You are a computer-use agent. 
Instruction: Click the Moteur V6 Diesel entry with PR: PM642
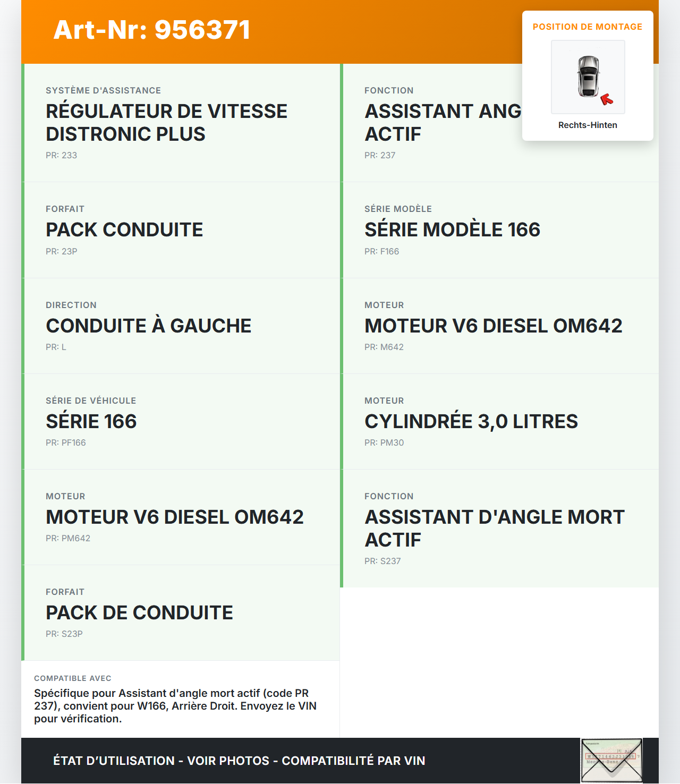point(181,517)
